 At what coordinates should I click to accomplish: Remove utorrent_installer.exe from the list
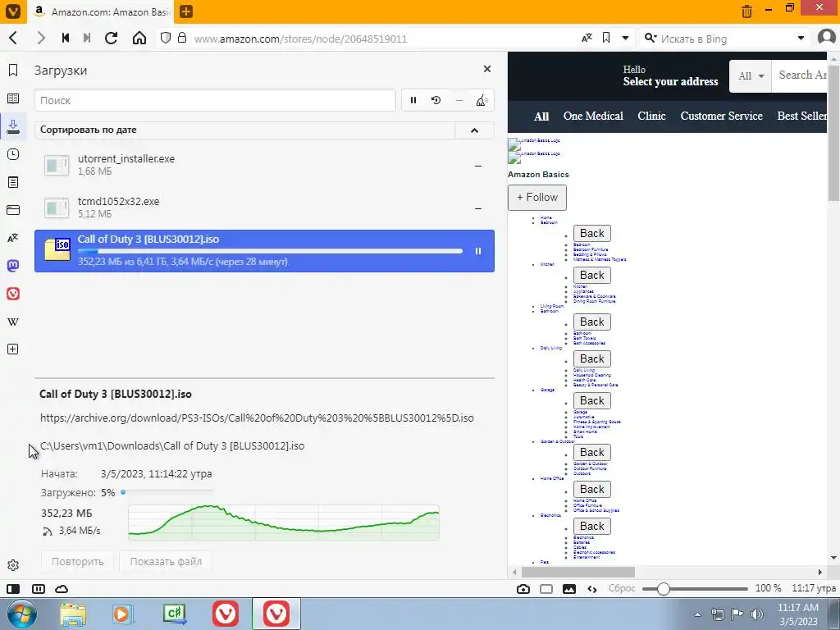(x=478, y=166)
